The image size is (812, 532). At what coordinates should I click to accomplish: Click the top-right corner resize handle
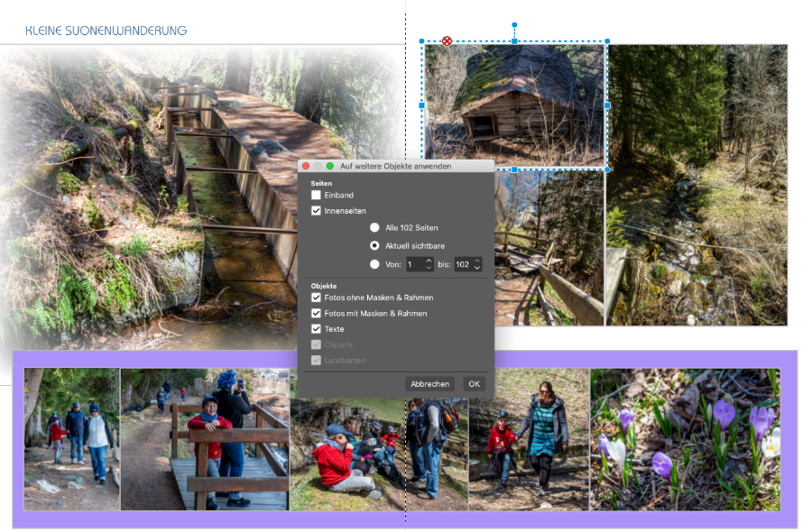[x=607, y=41]
